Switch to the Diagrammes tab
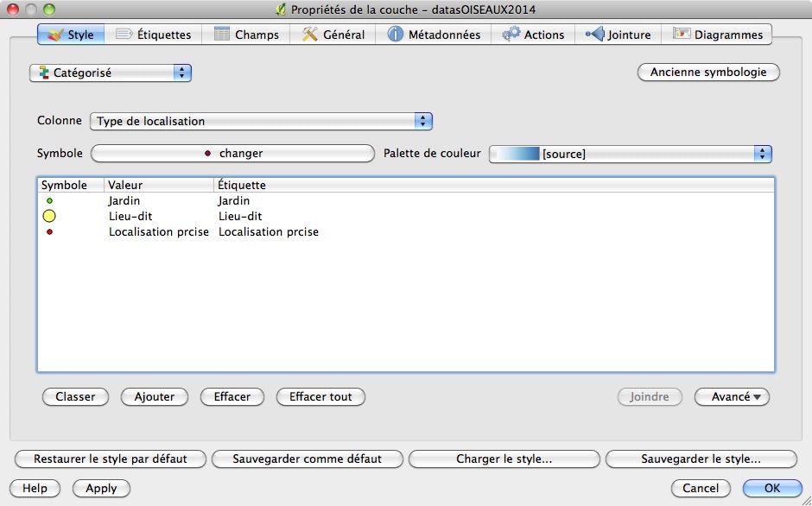The height and width of the screenshot is (506, 812). [x=717, y=35]
